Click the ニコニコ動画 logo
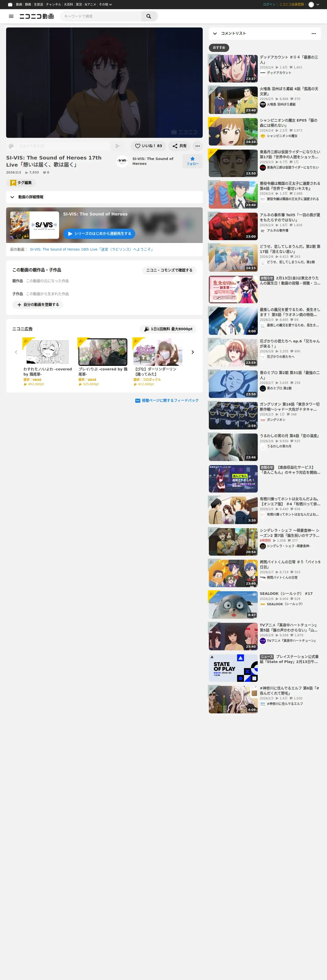Viewport: 327px width, 980px height. point(36,16)
